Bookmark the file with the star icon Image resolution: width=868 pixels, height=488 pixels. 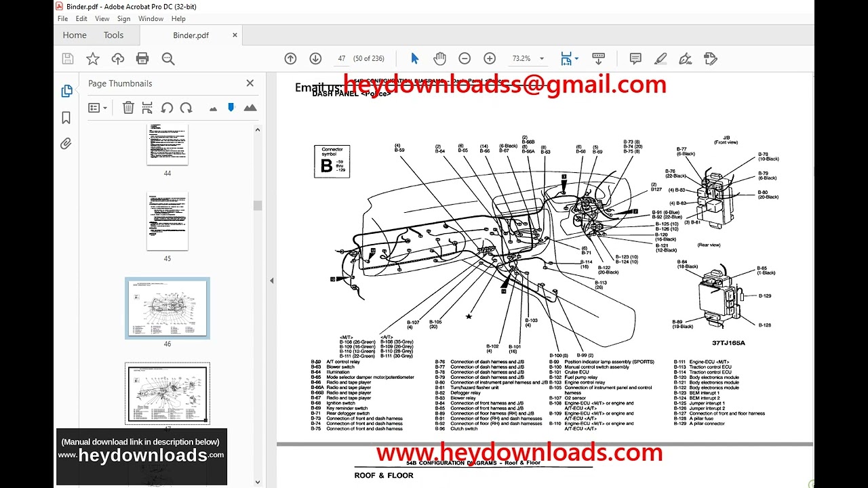coord(93,59)
